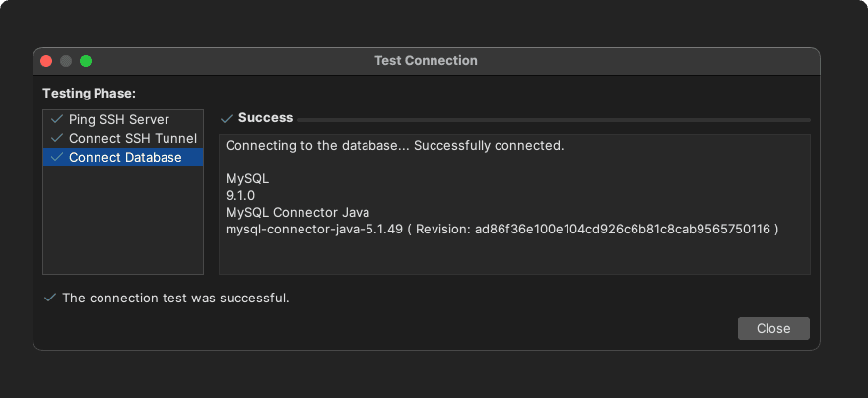
Task: Click the checkmark icon beside Ping SSH Server
Action: pos(56,119)
